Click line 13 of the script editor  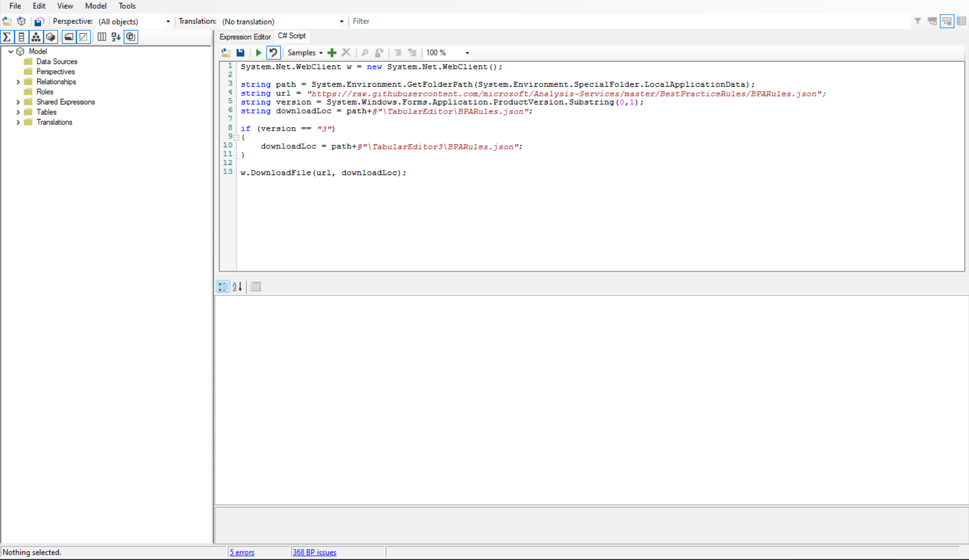coord(323,173)
